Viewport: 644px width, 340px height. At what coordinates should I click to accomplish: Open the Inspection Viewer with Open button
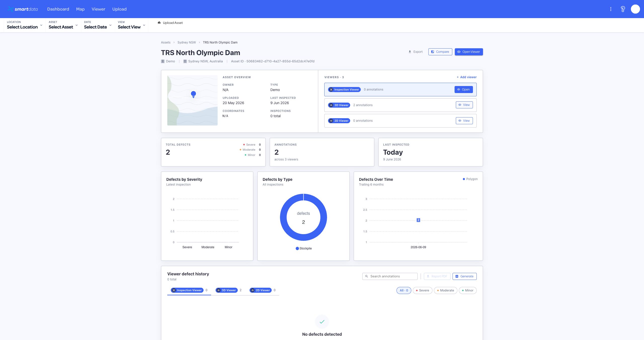463,90
